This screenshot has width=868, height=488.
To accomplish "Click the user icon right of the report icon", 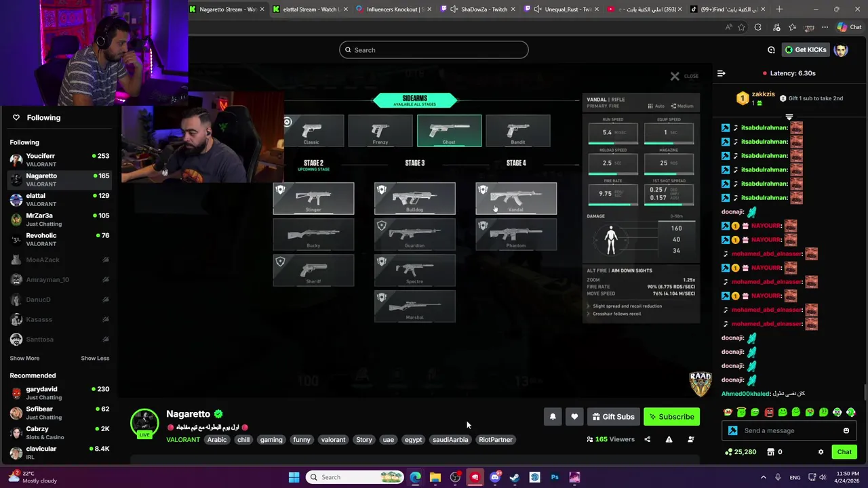I will (x=690, y=439).
